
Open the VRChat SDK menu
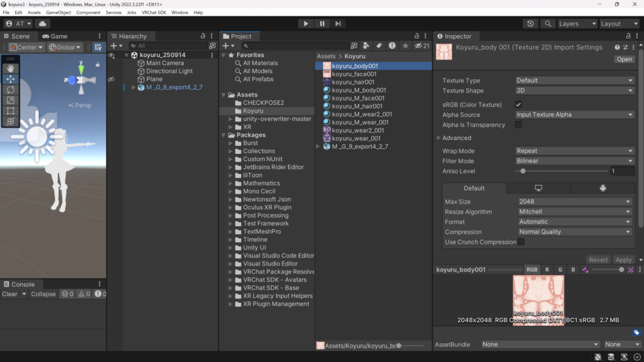pos(153,13)
